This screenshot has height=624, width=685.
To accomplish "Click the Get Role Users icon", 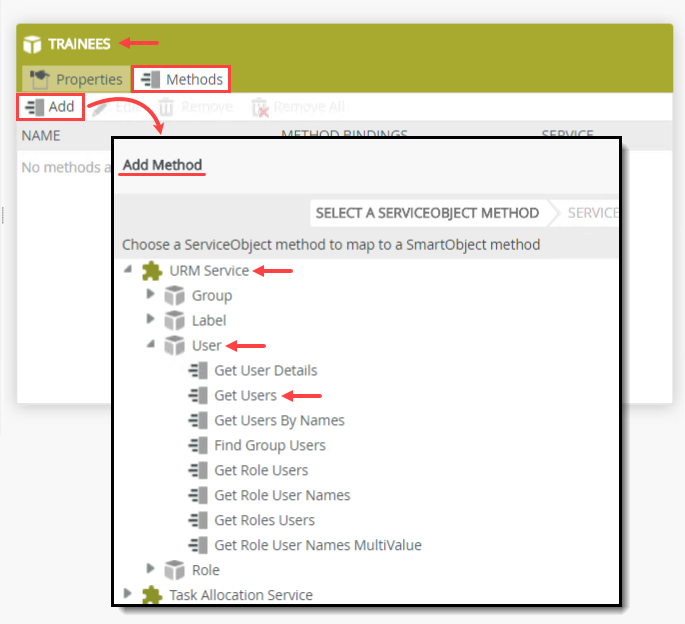I will 198,470.
